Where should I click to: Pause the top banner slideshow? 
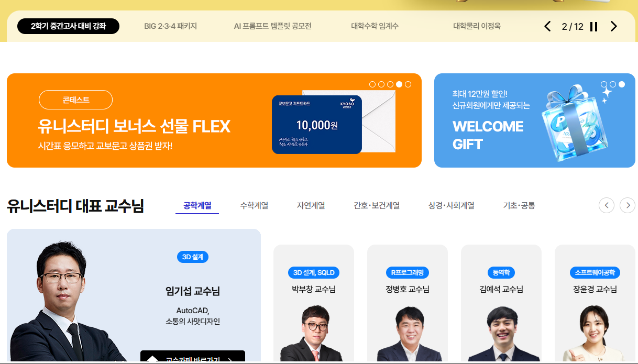593,27
